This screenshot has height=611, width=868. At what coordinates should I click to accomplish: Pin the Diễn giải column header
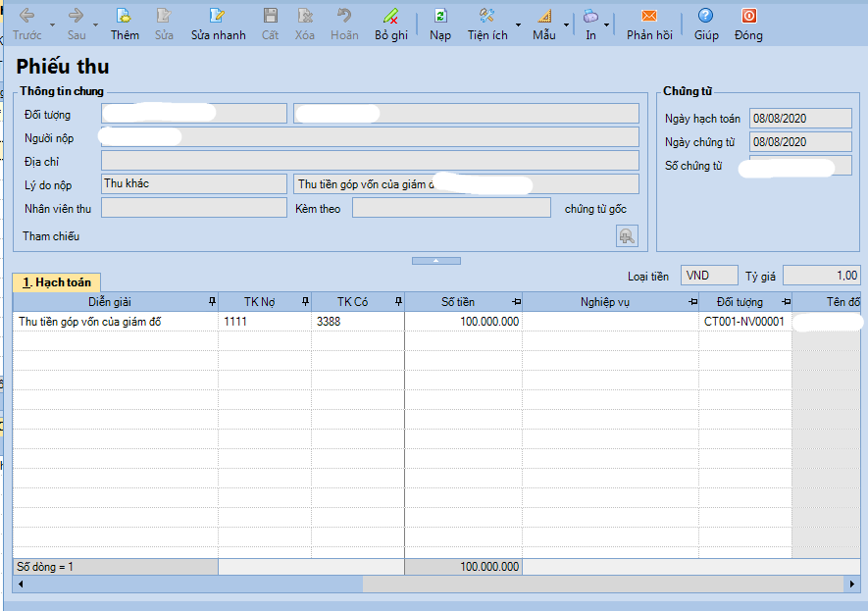pyautogui.click(x=212, y=302)
